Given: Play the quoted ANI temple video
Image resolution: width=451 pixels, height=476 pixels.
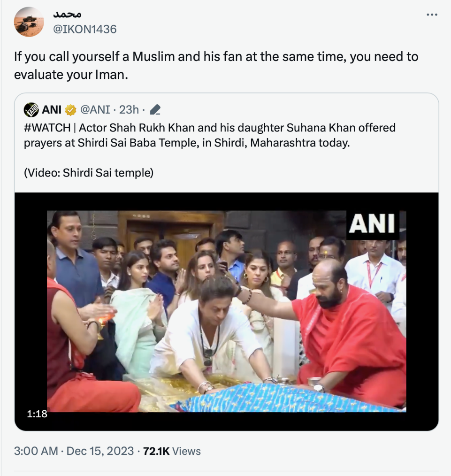Looking at the screenshot, I should [226, 311].
